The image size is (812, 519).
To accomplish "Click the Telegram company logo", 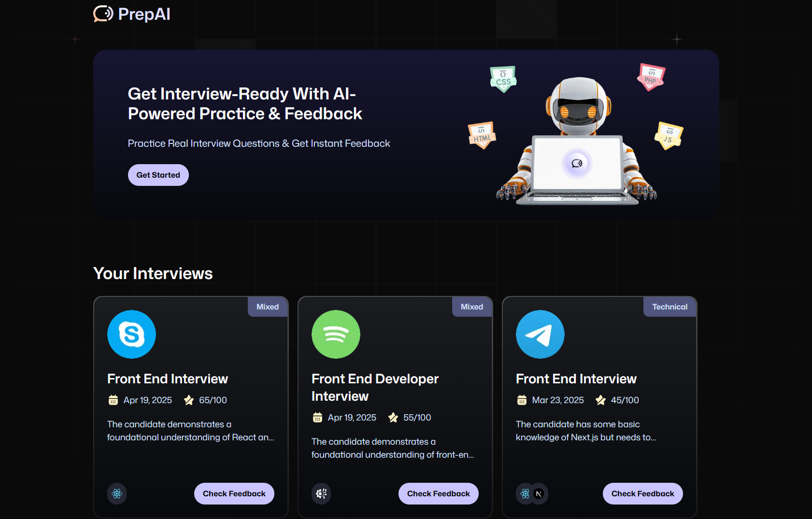I will coord(540,334).
